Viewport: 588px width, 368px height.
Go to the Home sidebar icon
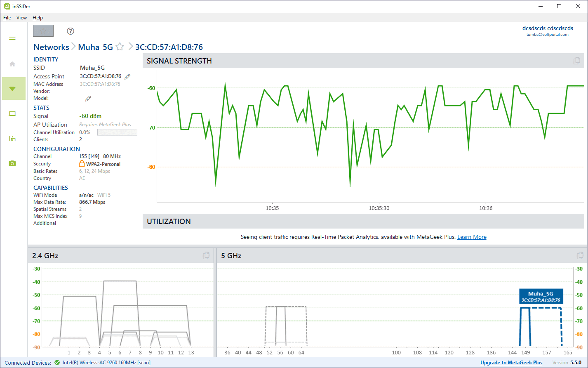point(12,64)
